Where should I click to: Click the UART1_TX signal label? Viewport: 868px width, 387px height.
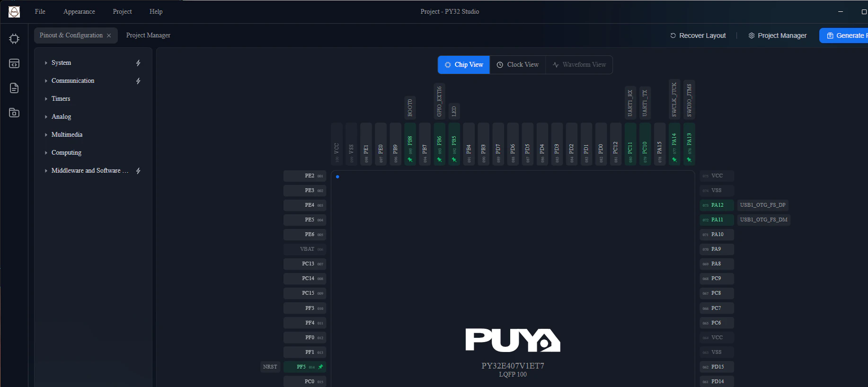(x=645, y=103)
